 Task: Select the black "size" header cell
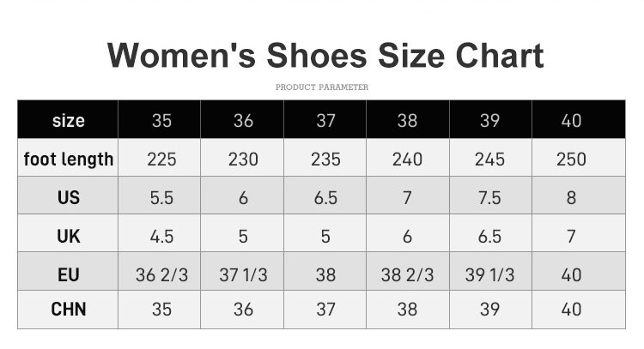click(69, 120)
